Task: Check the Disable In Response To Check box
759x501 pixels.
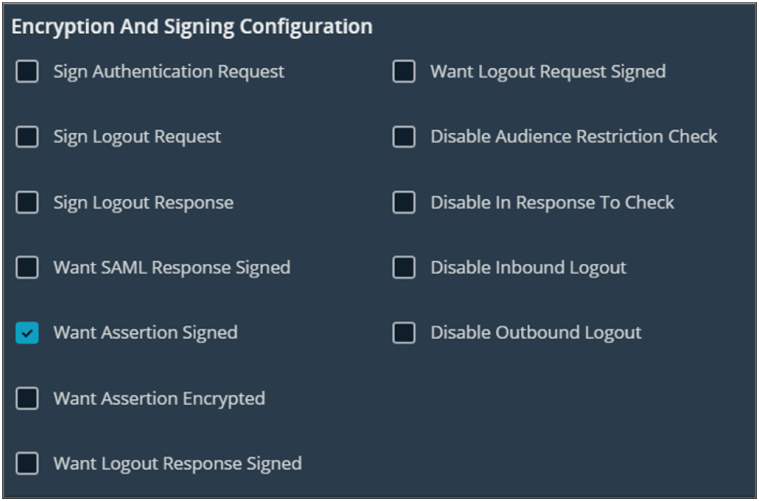Action: pyautogui.click(x=404, y=202)
